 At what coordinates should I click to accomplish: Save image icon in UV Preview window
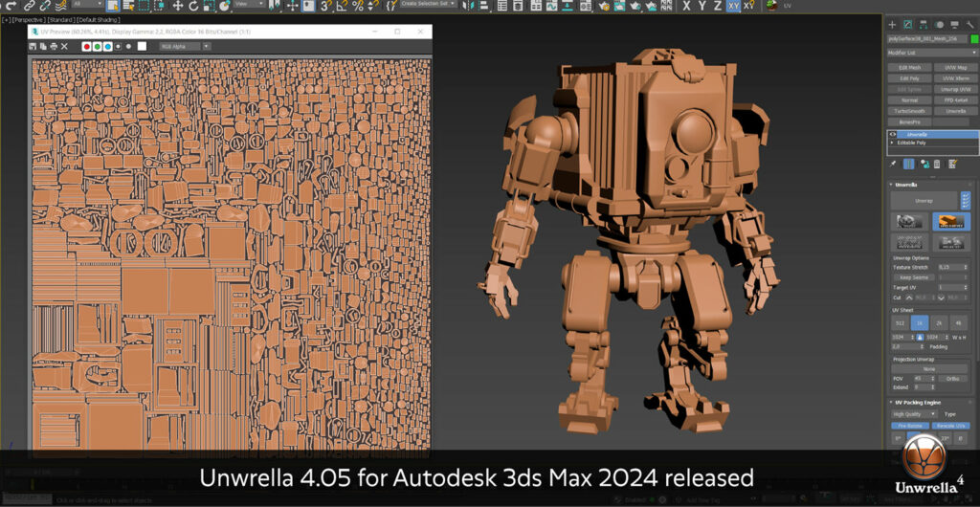pyautogui.click(x=33, y=46)
